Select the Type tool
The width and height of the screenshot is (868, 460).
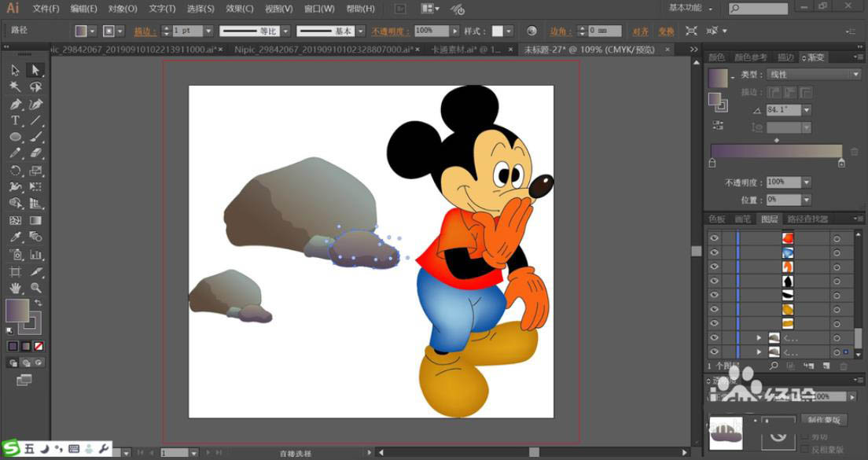pyautogui.click(x=15, y=120)
